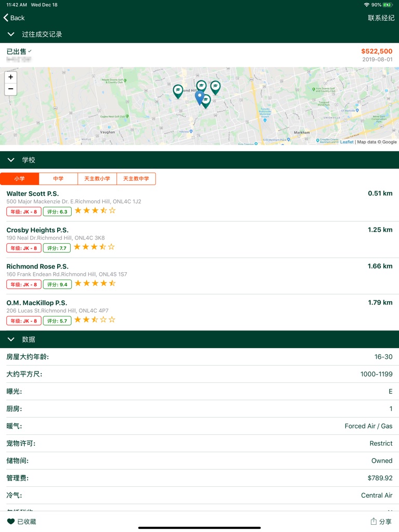This screenshot has height=532, width=399.
Task: Check the battery indicator in status bar
Action: 388,5
